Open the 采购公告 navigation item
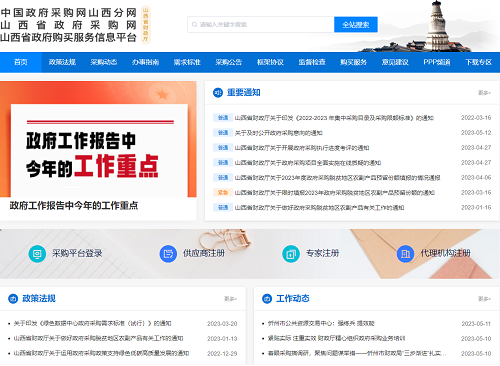Image resolution: width=500 pixels, height=366 pixels. coord(229,62)
